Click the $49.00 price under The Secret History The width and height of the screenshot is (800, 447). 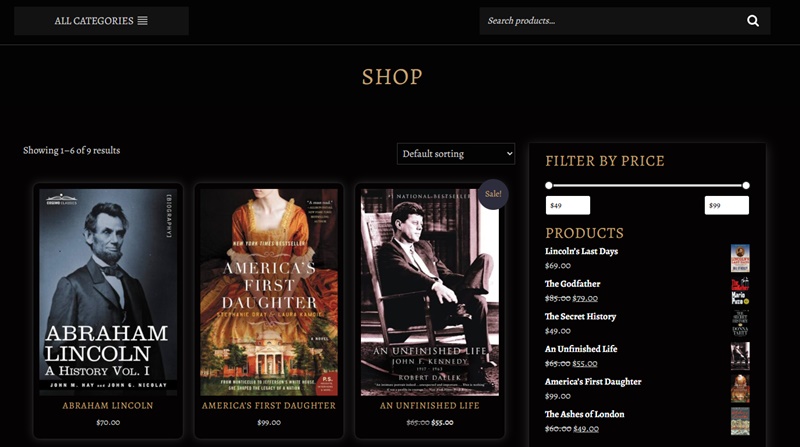click(x=558, y=331)
